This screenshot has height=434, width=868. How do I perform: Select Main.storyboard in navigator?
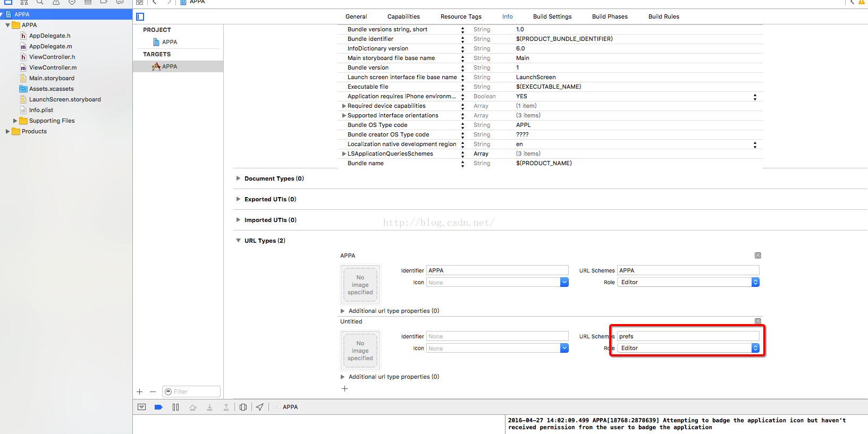point(52,78)
